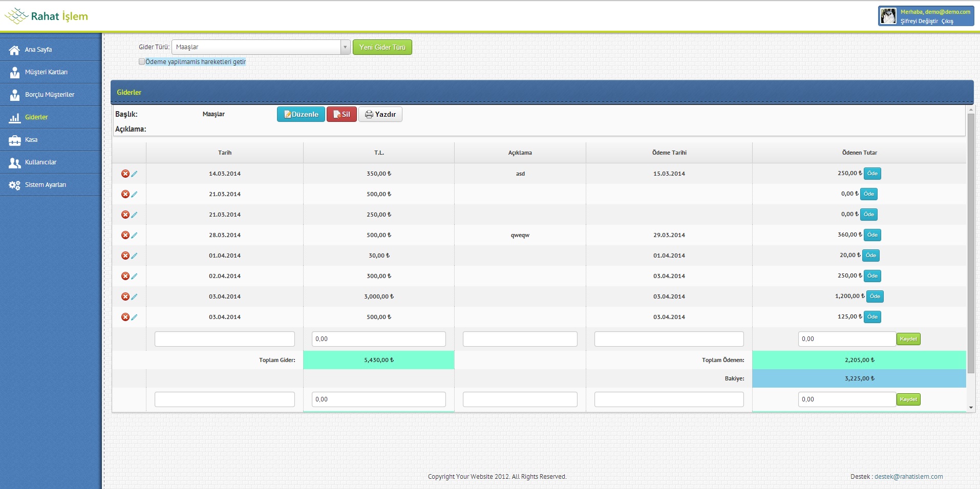Open Ana Sayfa home icon in sidebar
980x489 pixels.
pos(14,50)
